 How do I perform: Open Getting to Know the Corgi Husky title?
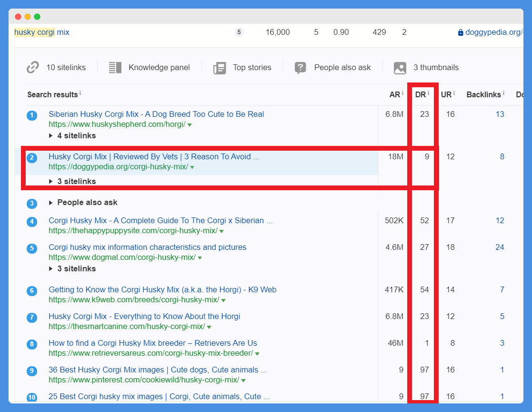pyautogui.click(x=162, y=290)
